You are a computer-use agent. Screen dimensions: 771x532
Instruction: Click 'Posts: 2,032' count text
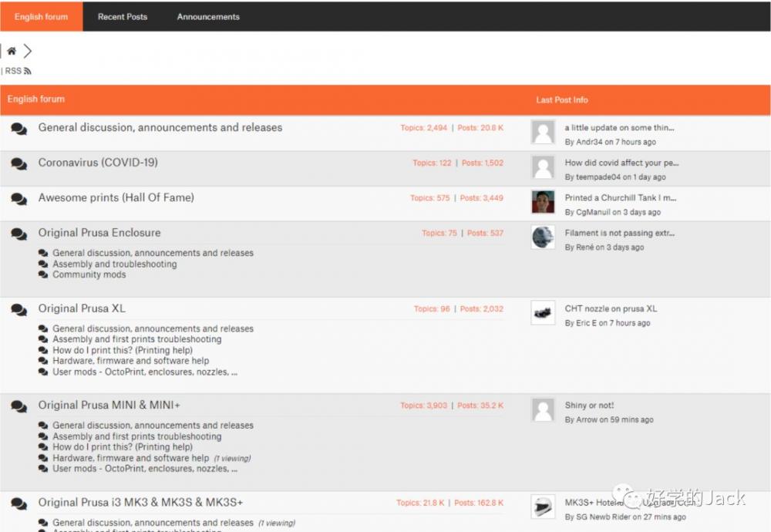click(x=482, y=309)
